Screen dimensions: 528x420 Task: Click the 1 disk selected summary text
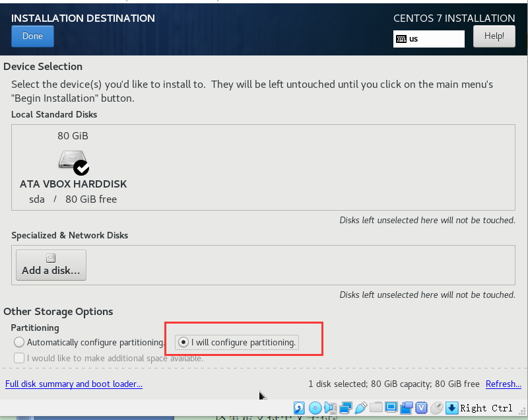pos(394,384)
